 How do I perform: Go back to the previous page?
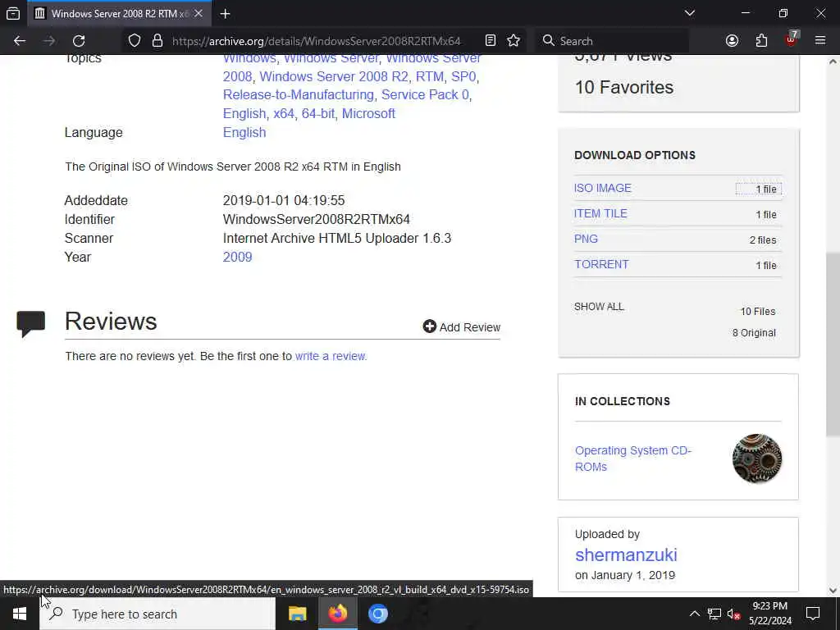20,41
